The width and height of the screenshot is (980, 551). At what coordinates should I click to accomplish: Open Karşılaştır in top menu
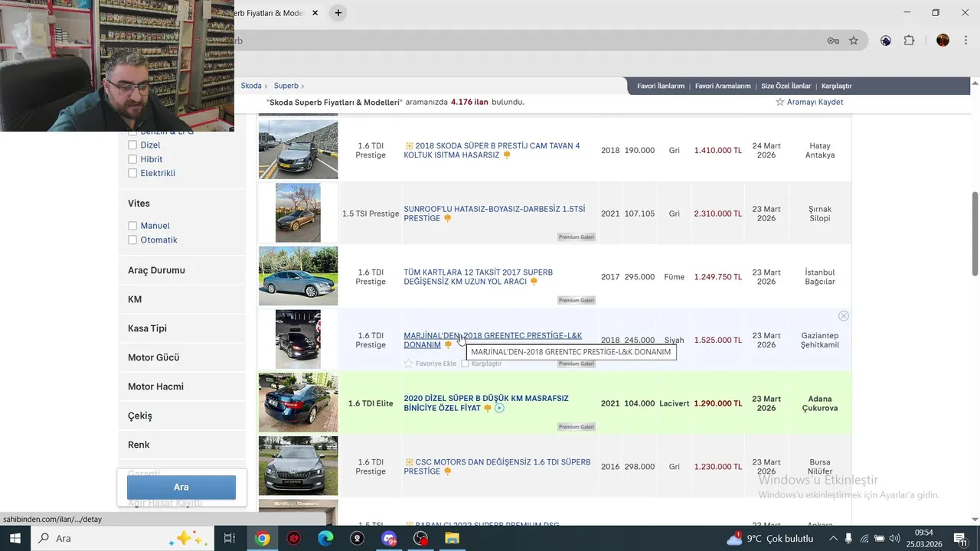coord(836,86)
